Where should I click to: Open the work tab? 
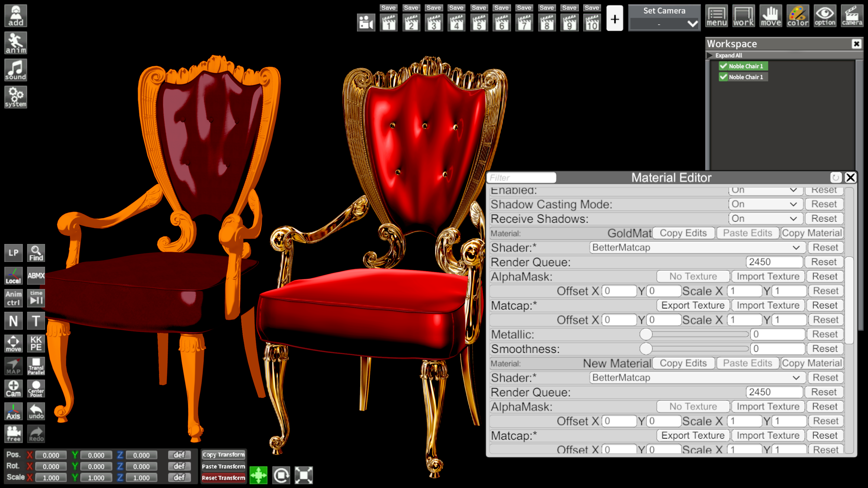pos(744,15)
